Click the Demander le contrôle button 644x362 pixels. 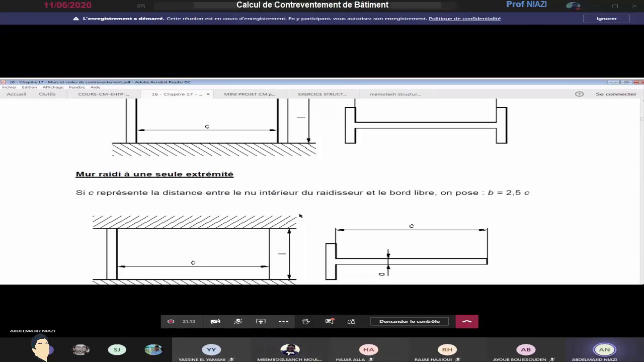(410, 321)
